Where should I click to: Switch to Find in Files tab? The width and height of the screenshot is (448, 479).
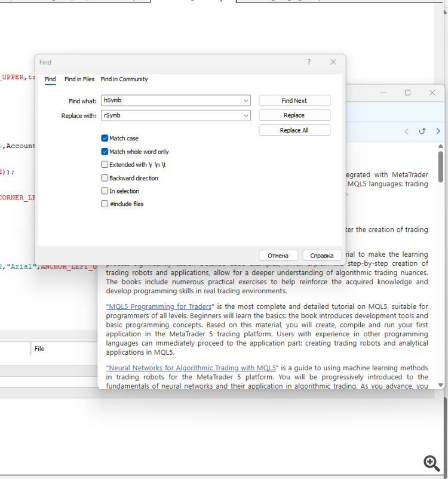pyautogui.click(x=79, y=79)
